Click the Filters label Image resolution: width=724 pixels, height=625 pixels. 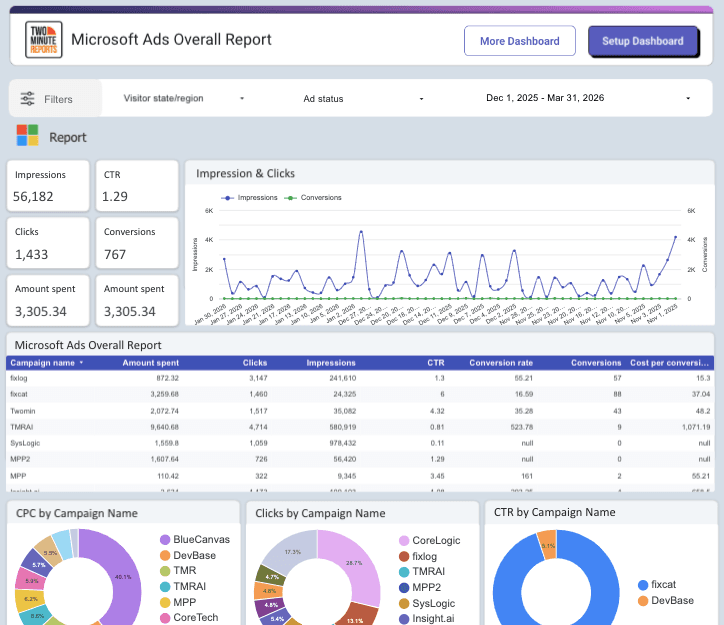click(x=58, y=99)
